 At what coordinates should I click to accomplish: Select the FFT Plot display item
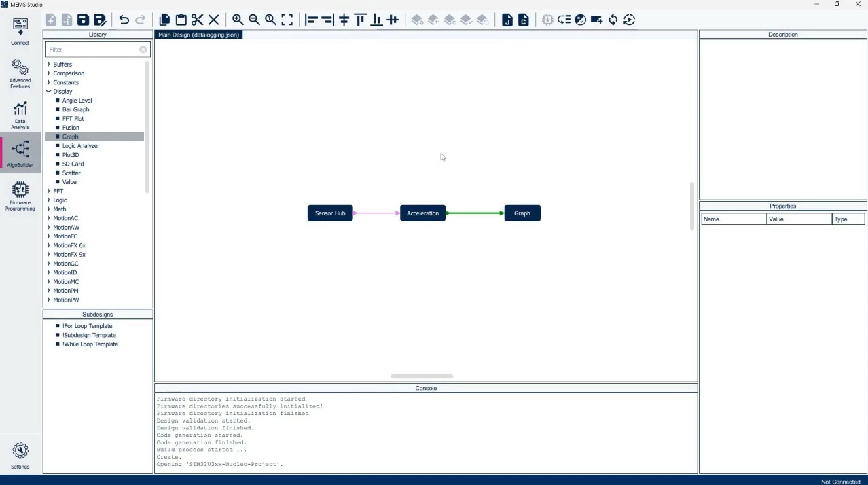[73, 119]
